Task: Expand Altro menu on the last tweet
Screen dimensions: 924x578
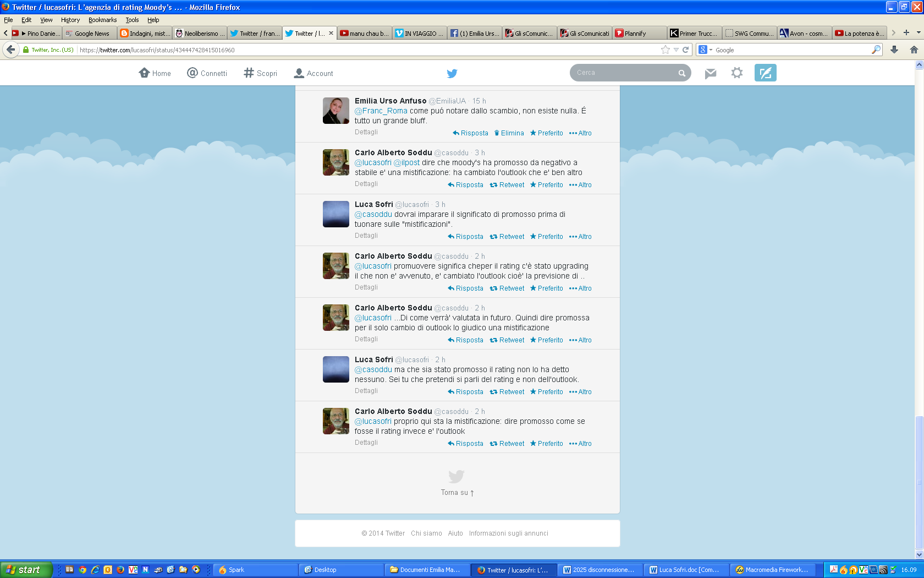Action: pos(580,444)
